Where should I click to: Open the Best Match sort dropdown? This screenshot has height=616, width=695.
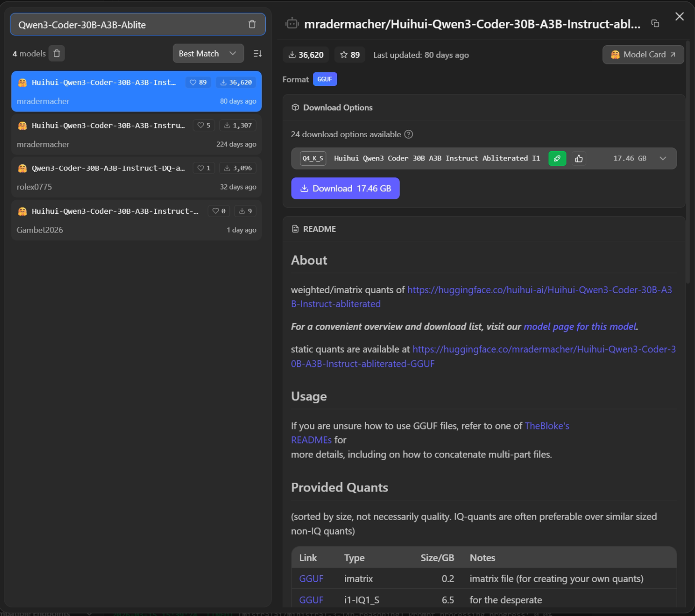point(205,53)
